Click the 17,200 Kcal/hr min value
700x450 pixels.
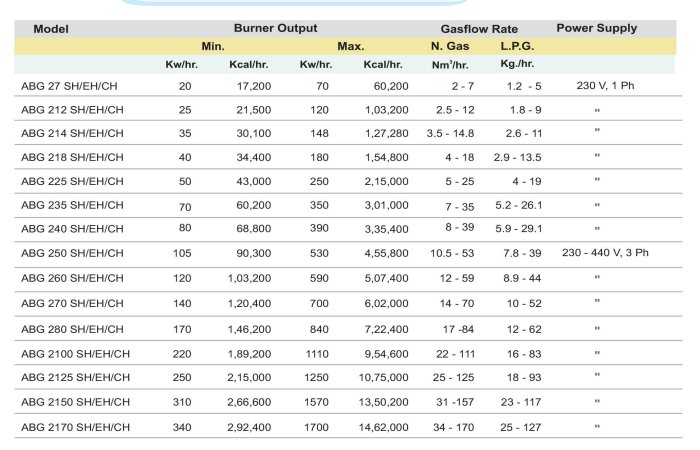[250, 87]
